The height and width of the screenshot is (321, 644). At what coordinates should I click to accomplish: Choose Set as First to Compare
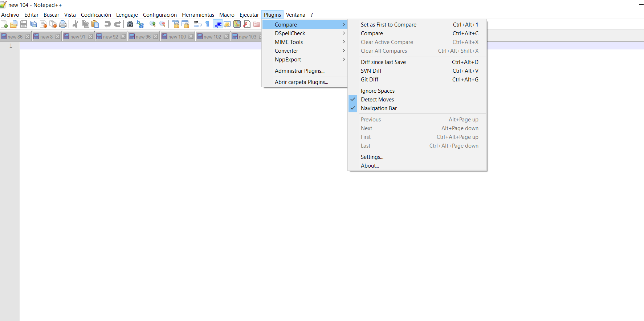(x=417, y=25)
